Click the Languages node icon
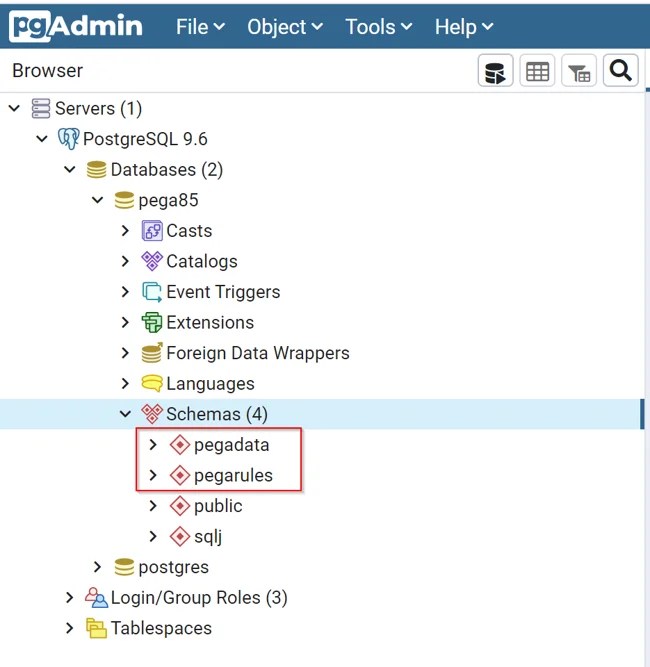Screen dimensions: 650x667 tap(152, 383)
